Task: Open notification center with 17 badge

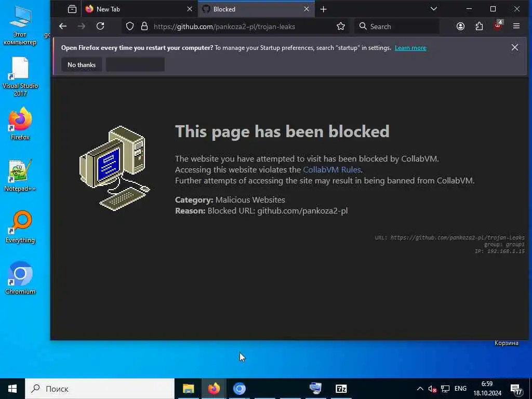Action: (x=516, y=389)
